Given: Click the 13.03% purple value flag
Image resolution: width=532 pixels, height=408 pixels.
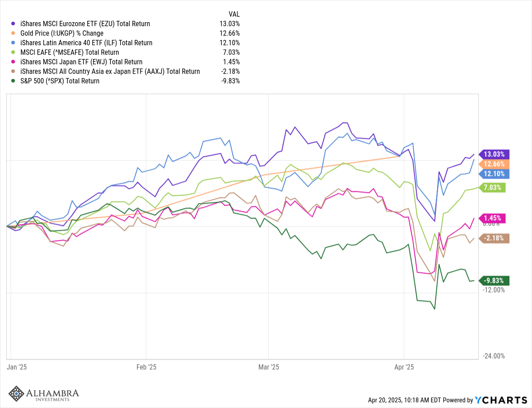Looking at the screenshot, I should pyautogui.click(x=494, y=154).
